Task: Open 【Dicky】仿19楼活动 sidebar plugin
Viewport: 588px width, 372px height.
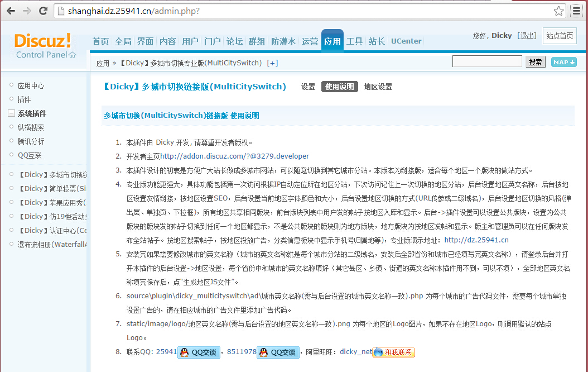Action: tap(52, 217)
